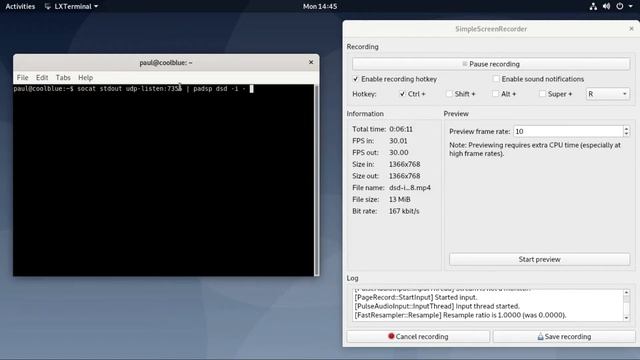Click the LXTerminal vertical scrollbar

point(316,180)
